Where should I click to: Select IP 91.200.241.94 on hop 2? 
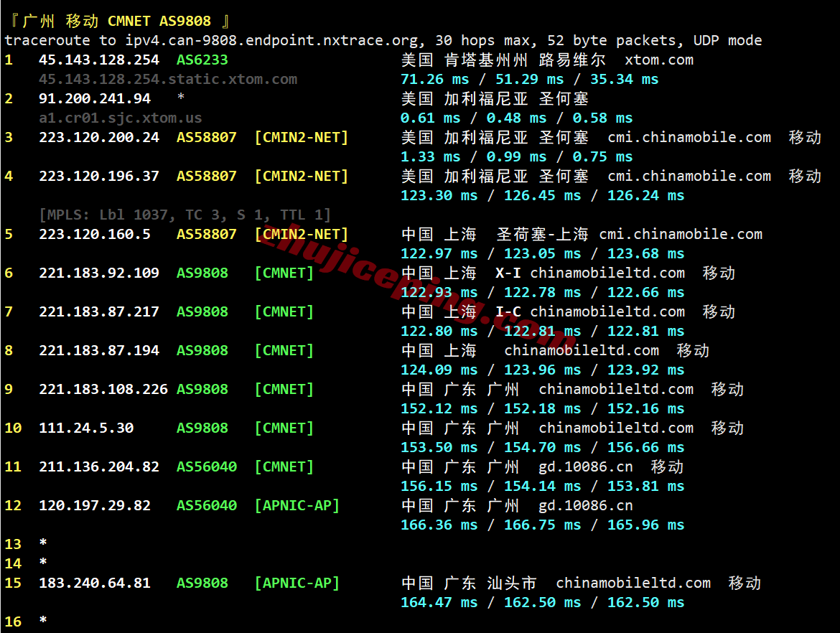coord(95,98)
